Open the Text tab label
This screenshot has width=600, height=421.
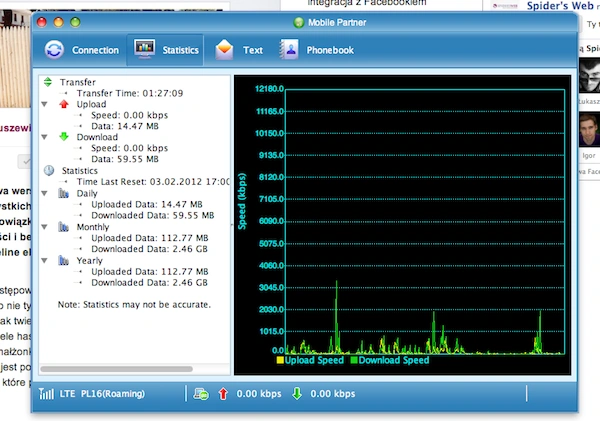click(253, 50)
